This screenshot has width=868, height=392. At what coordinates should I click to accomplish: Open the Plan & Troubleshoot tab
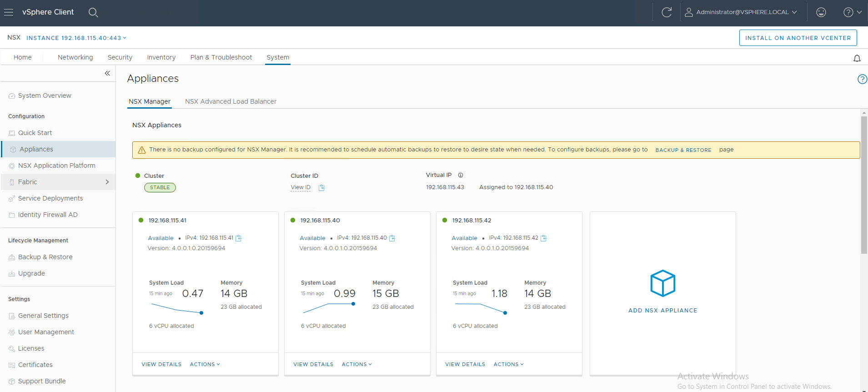click(221, 57)
